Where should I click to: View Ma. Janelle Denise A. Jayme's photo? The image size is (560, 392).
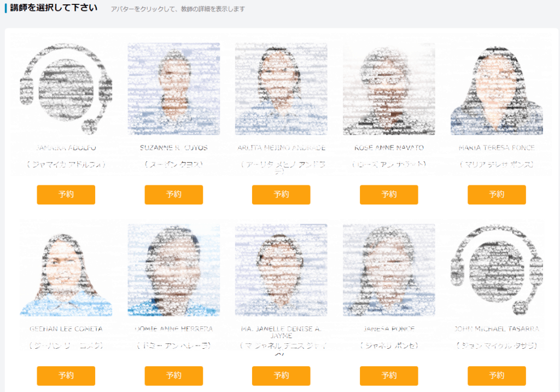click(x=281, y=270)
